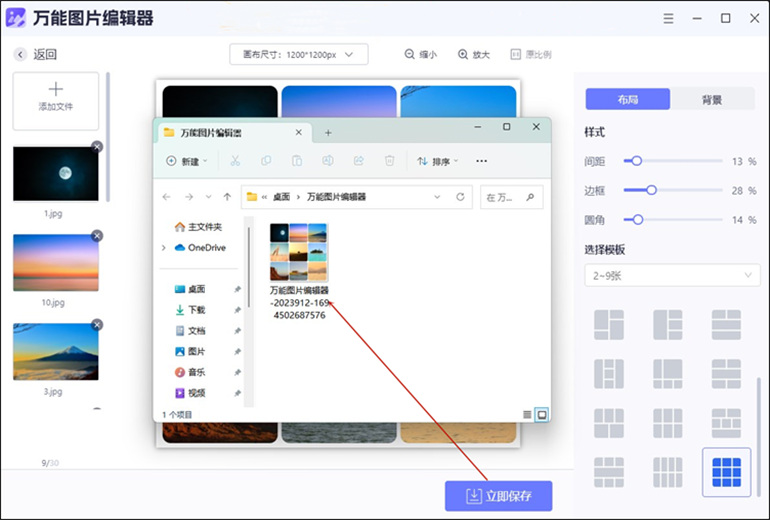Click 立即保存 to save the collage
The height and width of the screenshot is (520, 770).
[x=498, y=496]
